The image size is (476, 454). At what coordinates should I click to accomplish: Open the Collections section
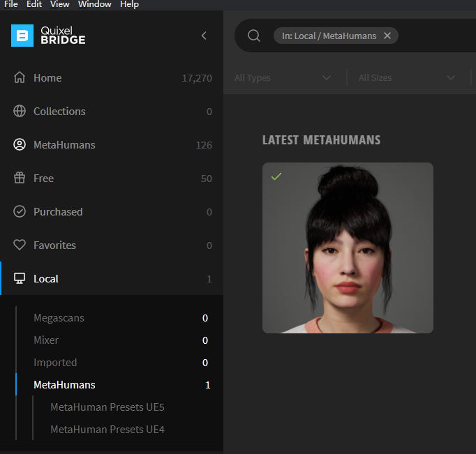112,112
